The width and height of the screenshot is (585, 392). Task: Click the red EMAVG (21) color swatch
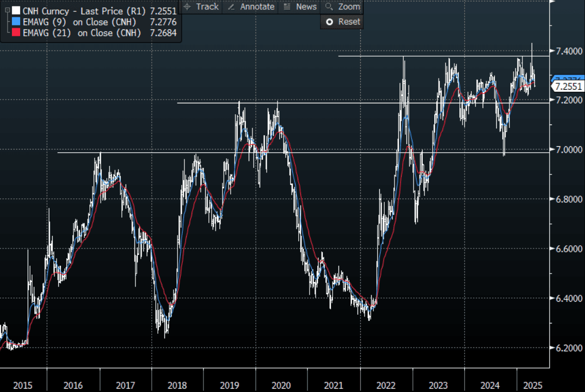click(16, 33)
